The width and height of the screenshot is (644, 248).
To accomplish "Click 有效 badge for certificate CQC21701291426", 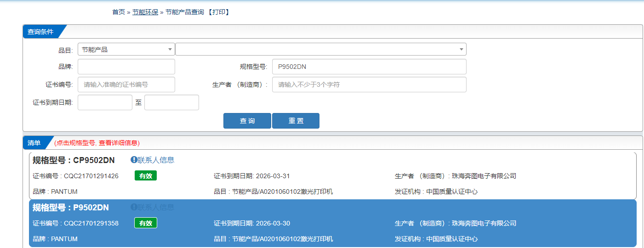I will (x=146, y=175).
